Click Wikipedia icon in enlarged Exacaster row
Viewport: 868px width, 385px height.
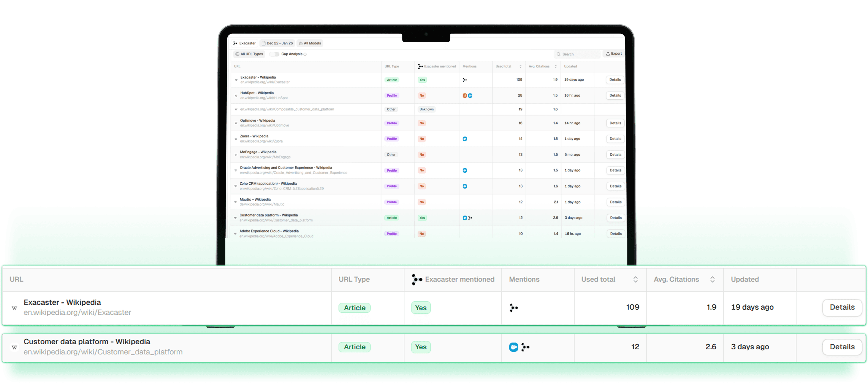tap(14, 308)
